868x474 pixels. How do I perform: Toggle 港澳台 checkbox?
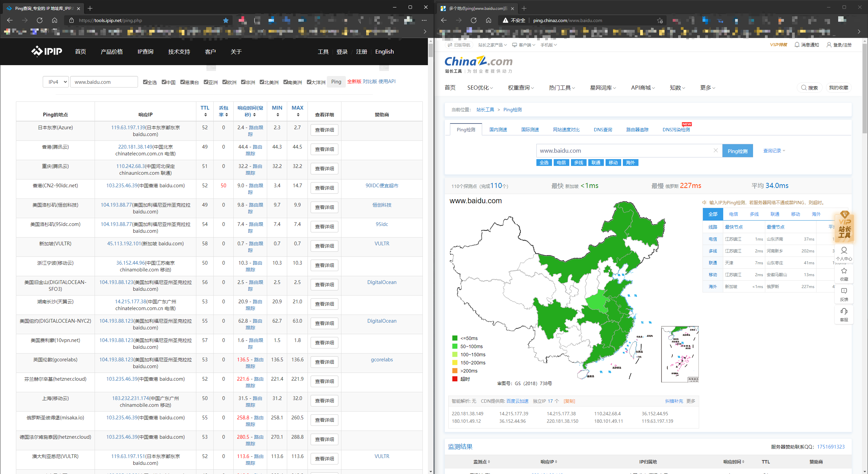(x=182, y=82)
